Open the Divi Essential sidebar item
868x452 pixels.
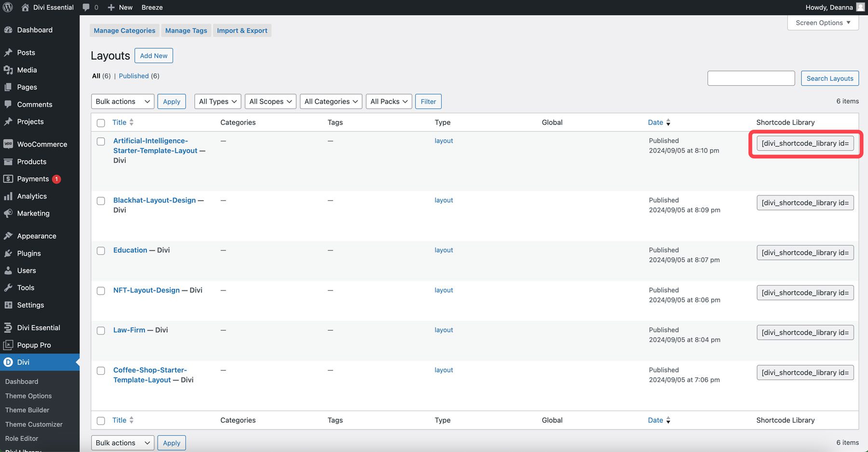pyautogui.click(x=39, y=327)
